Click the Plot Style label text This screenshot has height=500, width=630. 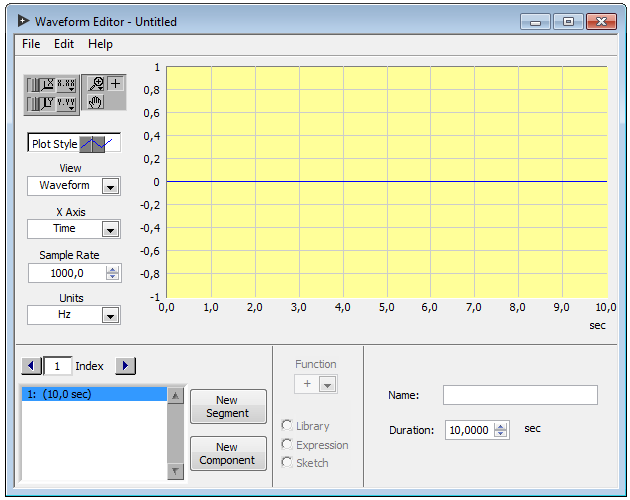coord(55,144)
